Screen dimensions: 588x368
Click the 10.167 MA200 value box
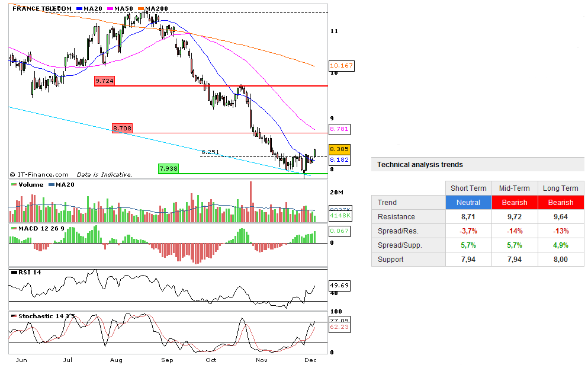341,66
